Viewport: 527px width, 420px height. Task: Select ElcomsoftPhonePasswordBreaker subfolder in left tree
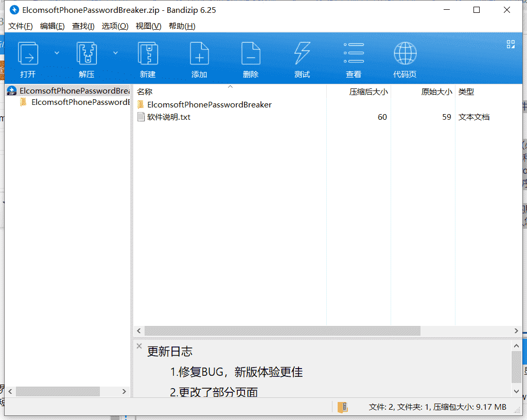75,102
